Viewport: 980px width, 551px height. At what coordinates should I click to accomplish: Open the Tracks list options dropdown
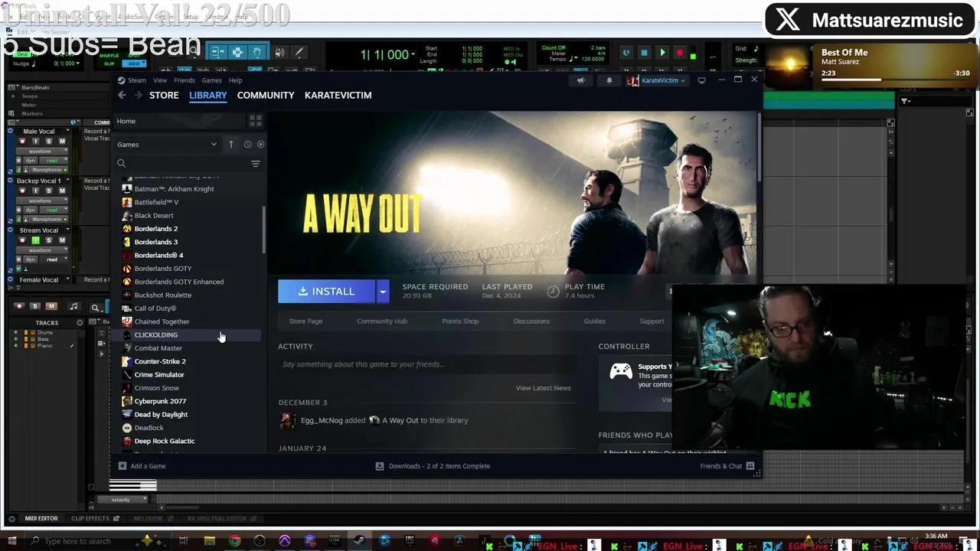click(80, 323)
